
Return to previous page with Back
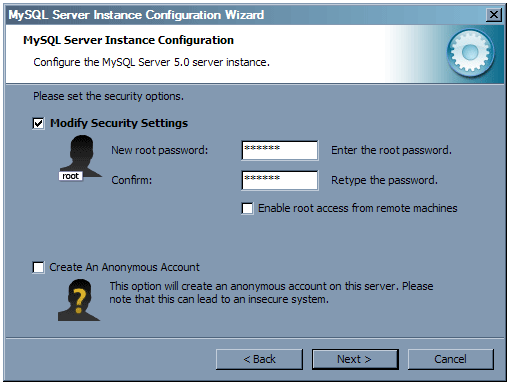click(x=259, y=359)
